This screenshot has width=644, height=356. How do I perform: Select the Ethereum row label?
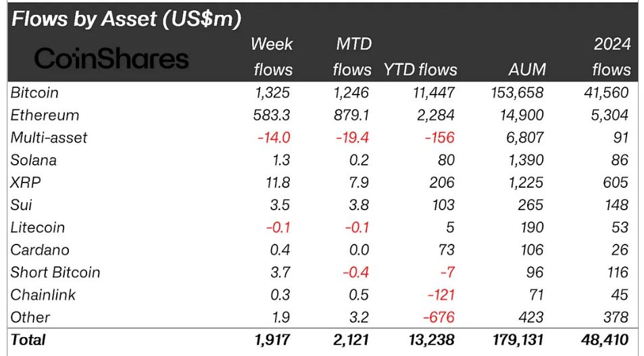[45, 115]
